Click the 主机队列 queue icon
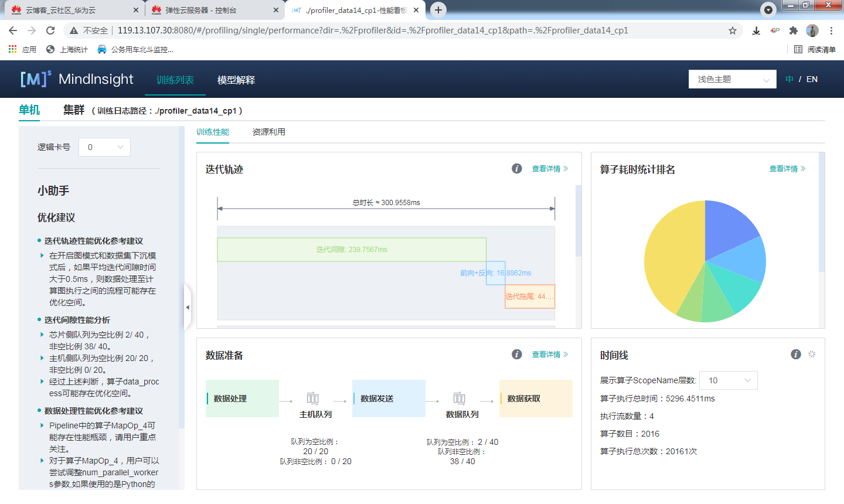The width and height of the screenshot is (844, 504). [x=313, y=399]
